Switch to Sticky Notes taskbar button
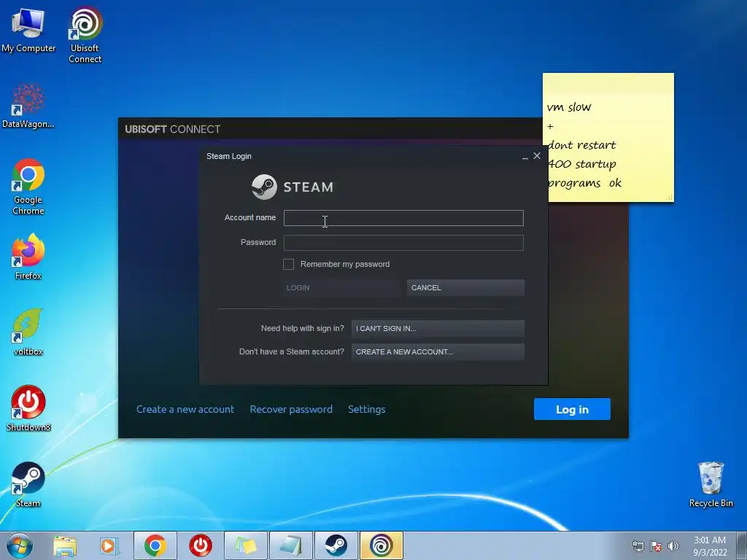This screenshot has width=747, height=560. tap(246, 545)
